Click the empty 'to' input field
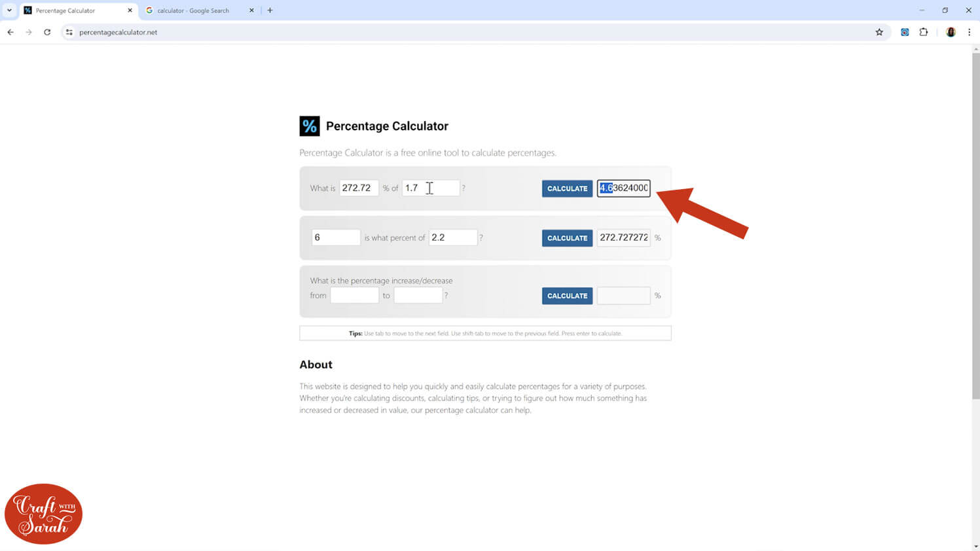The width and height of the screenshot is (980, 551). (x=418, y=295)
